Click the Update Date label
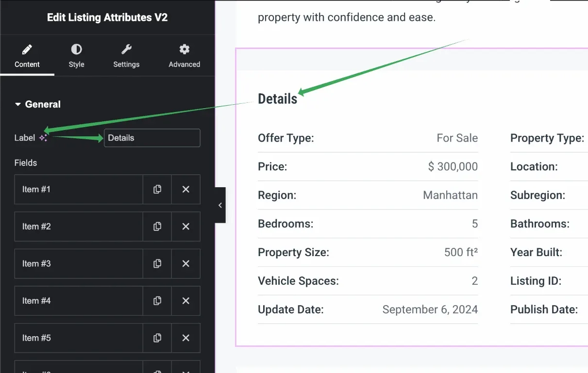 click(290, 310)
